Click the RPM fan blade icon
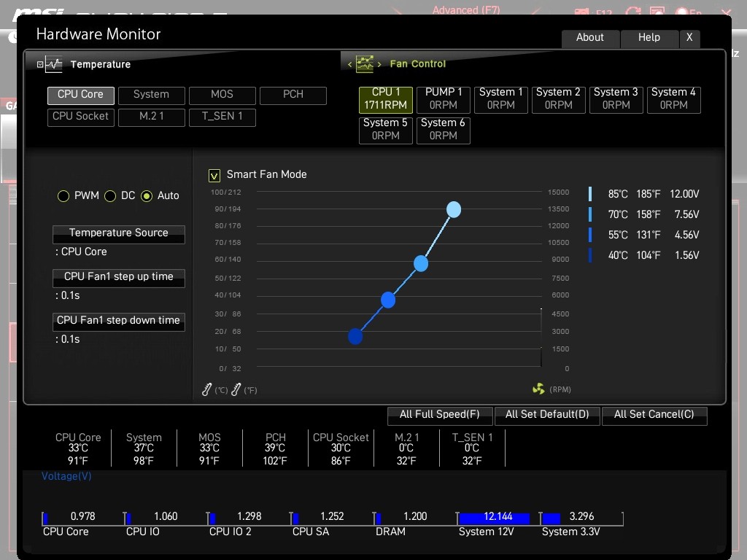The width and height of the screenshot is (747, 560). (x=539, y=389)
